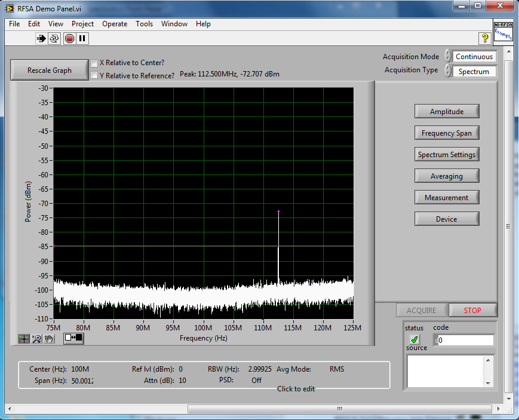Click the Acquisition Mode increment/decrement arrows
This screenshot has height=420, width=519.
point(448,57)
